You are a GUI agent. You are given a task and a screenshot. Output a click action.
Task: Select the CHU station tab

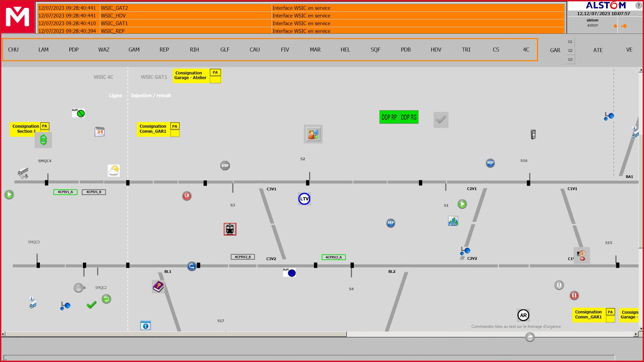[x=13, y=49]
